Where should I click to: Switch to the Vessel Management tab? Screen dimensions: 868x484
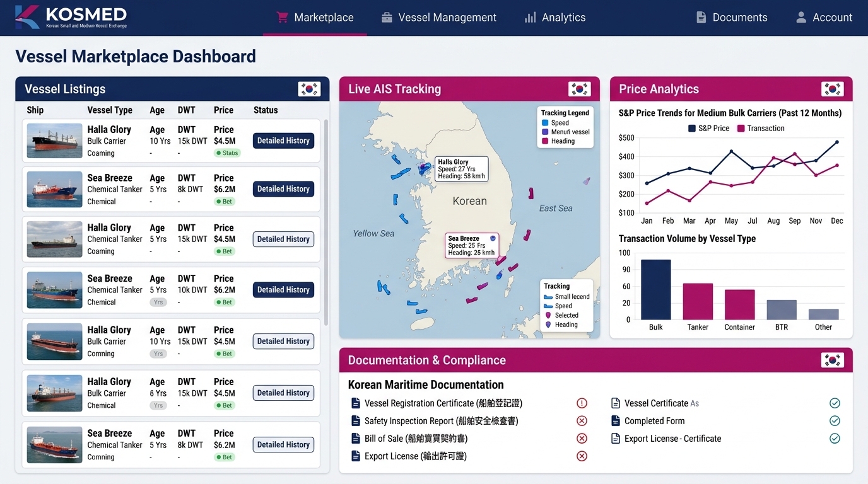[439, 18]
